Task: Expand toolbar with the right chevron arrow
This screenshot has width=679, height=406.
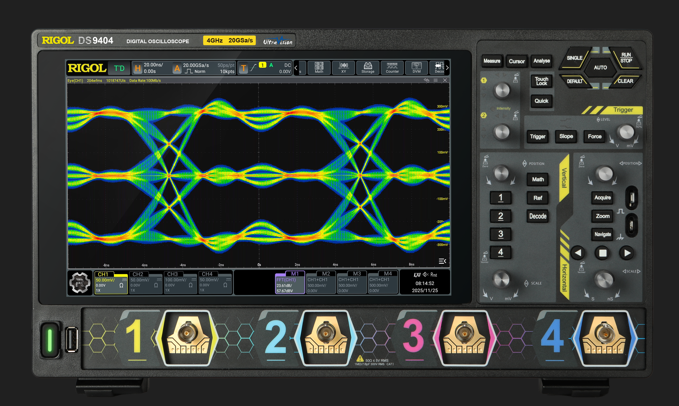Action: 447,68
